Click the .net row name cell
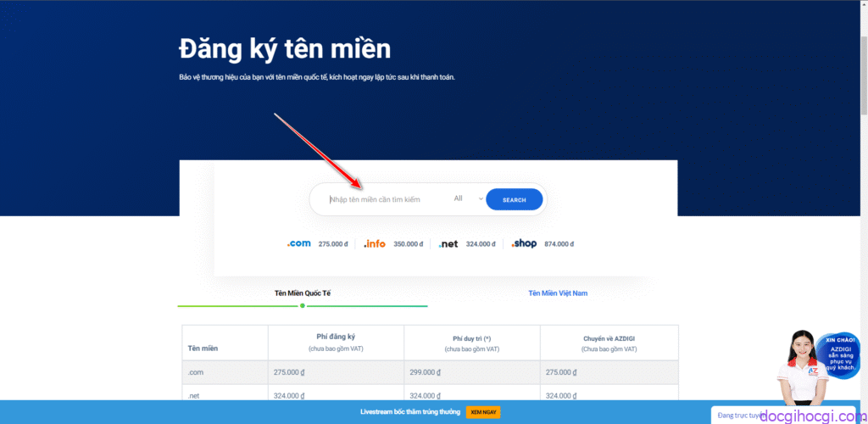The image size is (868, 424). pos(225,394)
